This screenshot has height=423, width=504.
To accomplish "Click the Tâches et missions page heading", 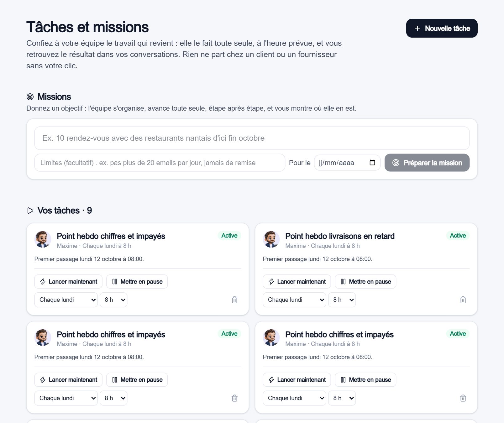I will click(87, 27).
